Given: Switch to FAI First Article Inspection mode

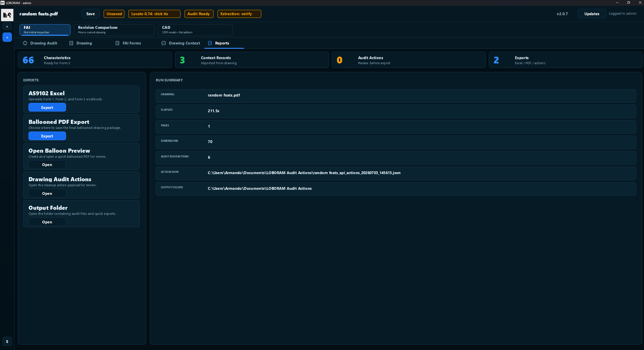Looking at the screenshot, I should tap(45, 30).
